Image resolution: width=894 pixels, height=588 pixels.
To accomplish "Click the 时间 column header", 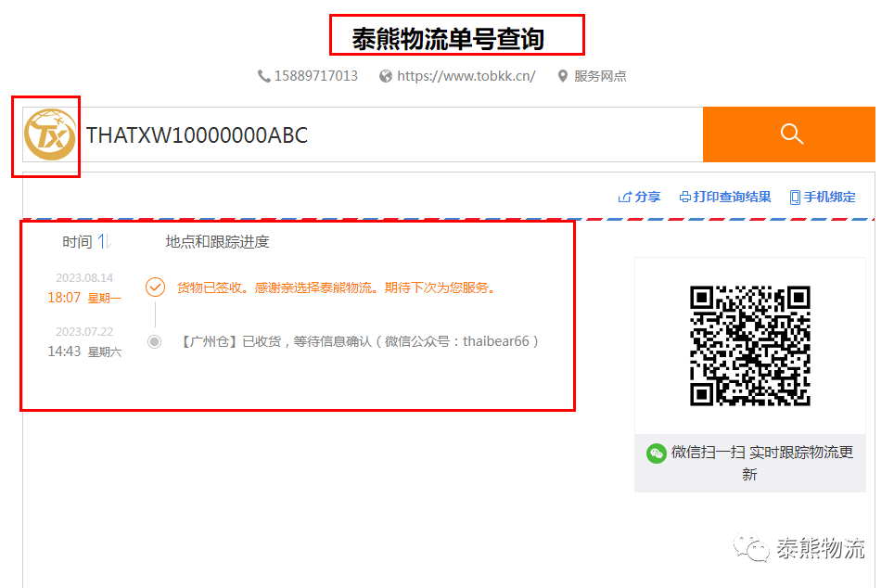I will 77,242.
